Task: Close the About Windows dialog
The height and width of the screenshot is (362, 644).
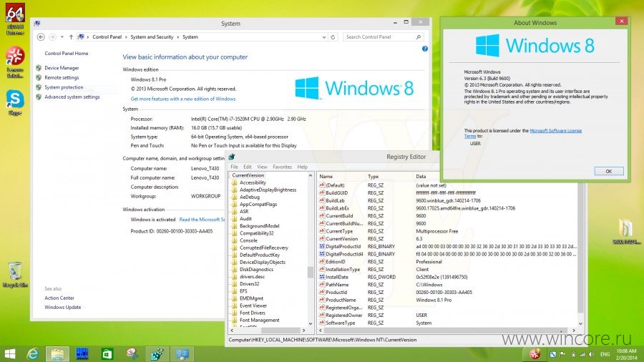Action: coord(621,21)
